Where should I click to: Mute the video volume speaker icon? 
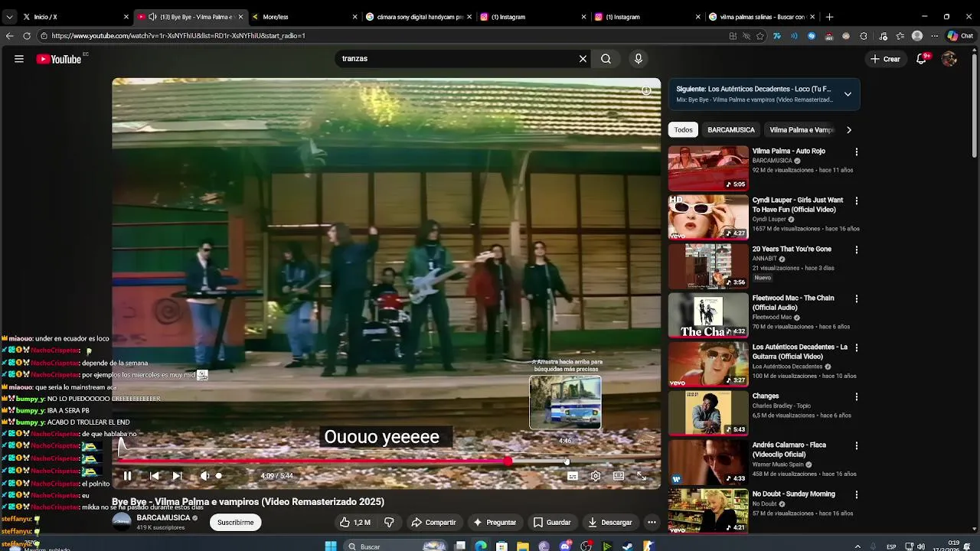coord(204,476)
